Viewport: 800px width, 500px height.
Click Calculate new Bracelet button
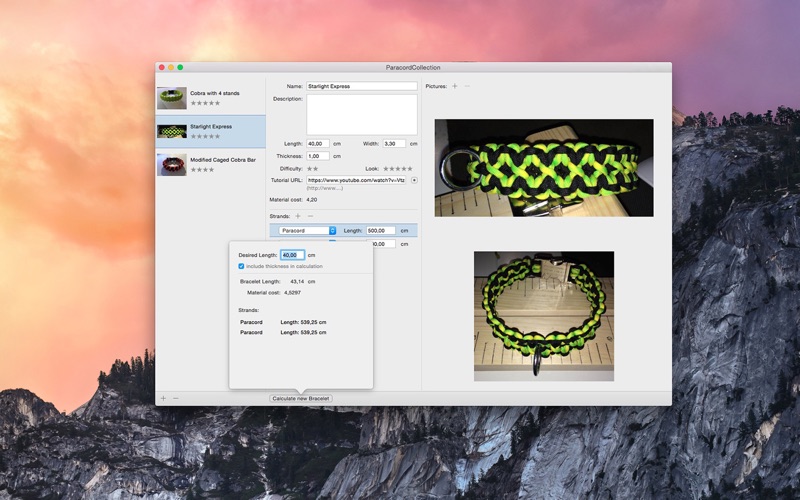coord(301,398)
